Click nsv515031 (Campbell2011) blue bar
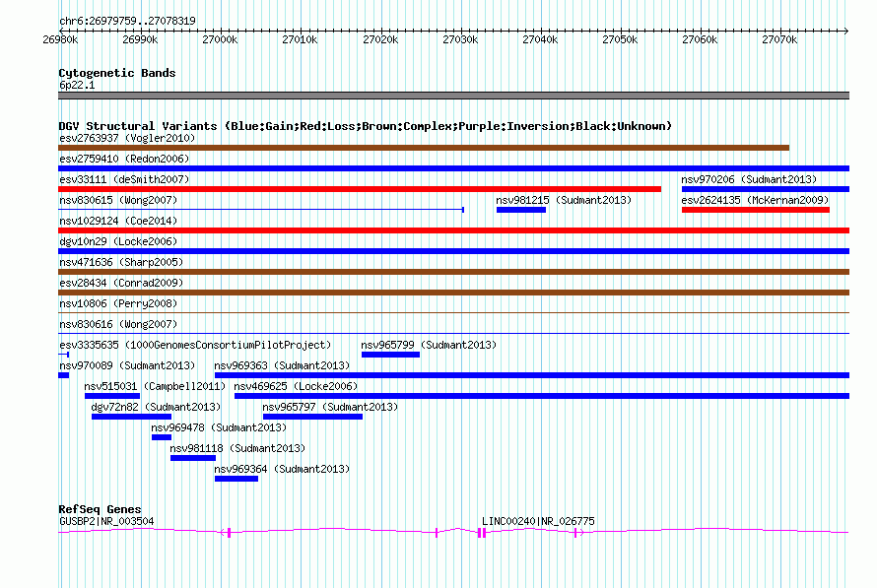The height and width of the screenshot is (588, 877). coord(112,396)
